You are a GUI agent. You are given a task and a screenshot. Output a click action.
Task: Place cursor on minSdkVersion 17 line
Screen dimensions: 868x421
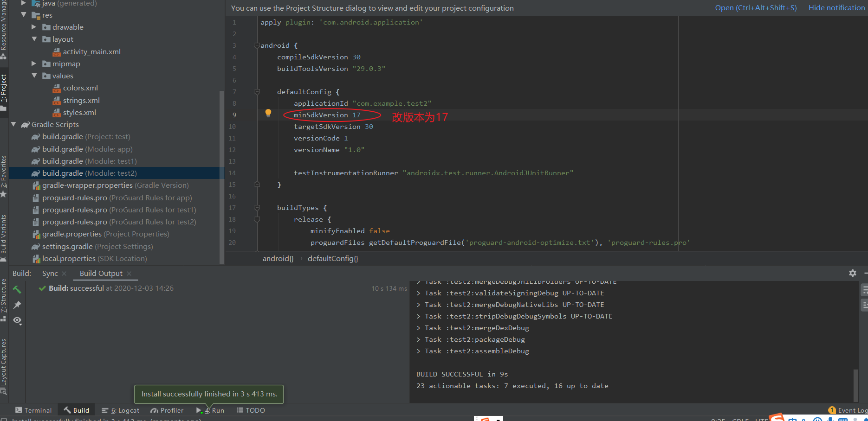(x=327, y=115)
